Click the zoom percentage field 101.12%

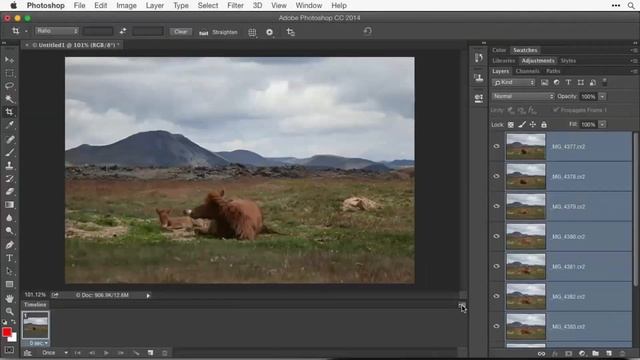pyautogui.click(x=35, y=295)
